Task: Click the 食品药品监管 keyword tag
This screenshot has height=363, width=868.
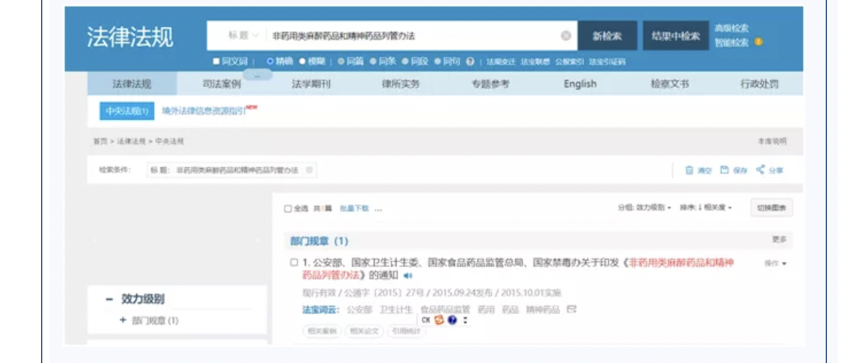Action: pos(445,309)
